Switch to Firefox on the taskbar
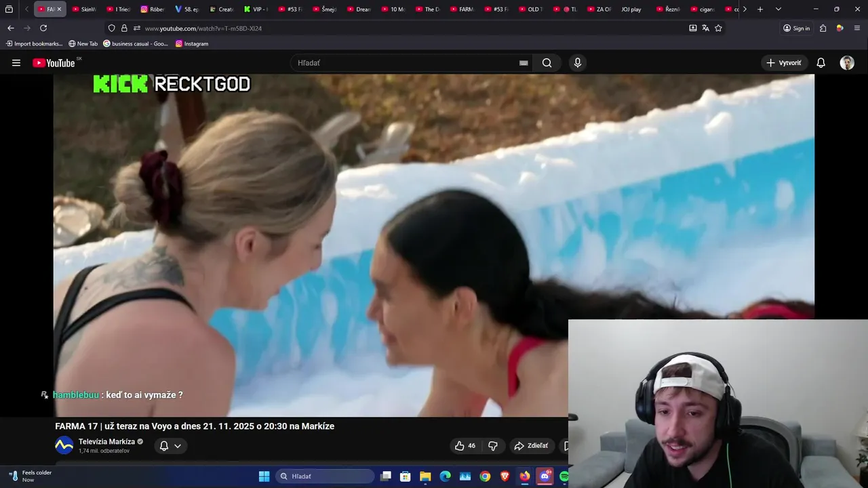This screenshot has height=488, width=868. [525, 476]
